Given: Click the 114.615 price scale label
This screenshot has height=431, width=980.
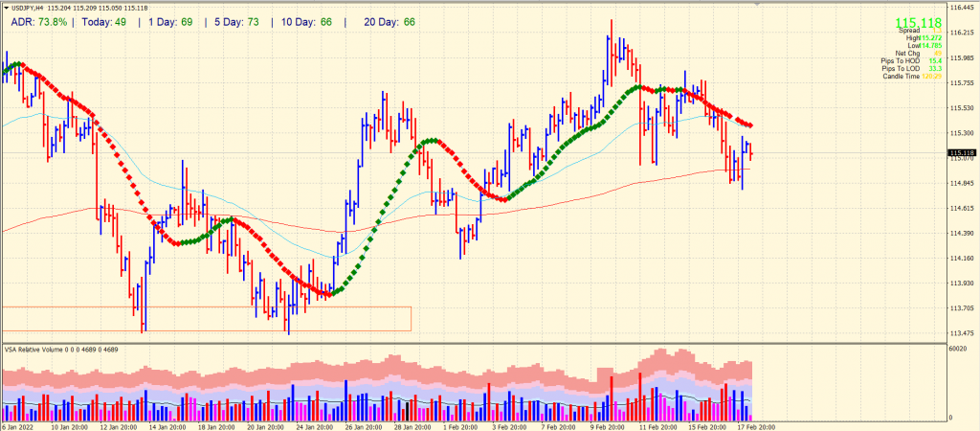Looking at the screenshot, I should (960, 208).
